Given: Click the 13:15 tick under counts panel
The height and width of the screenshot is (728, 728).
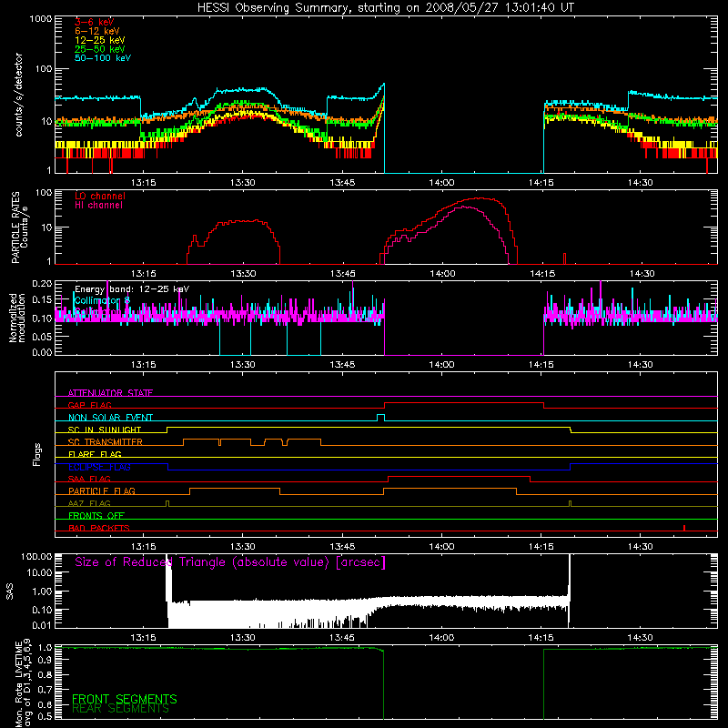Looking at the screenshot, I should [x=144, y=183].
